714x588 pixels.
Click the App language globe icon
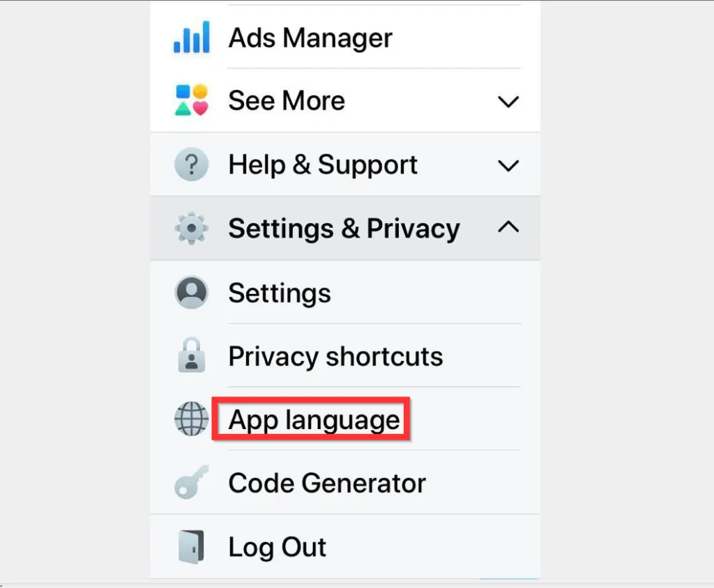pos(191,420)
